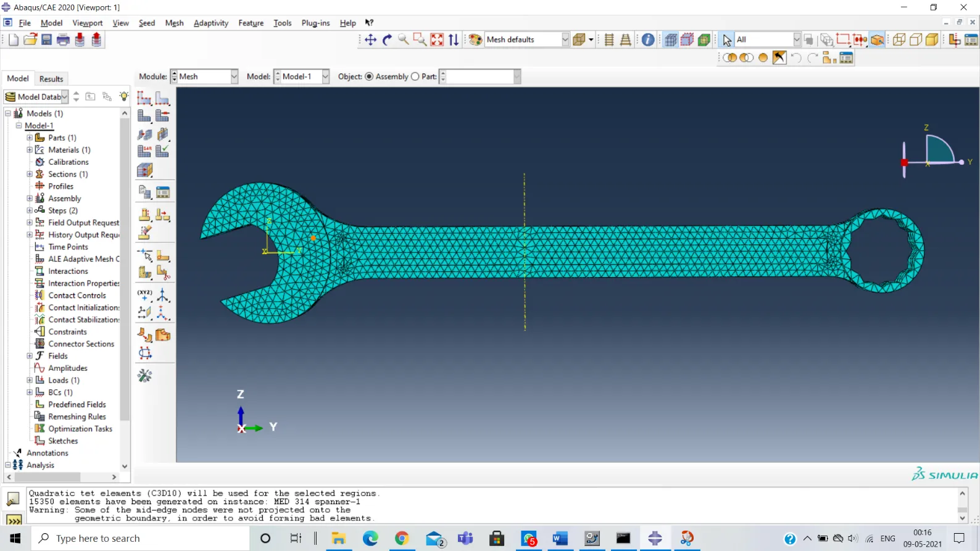Switch to the Results tab
This screenshot has width=980, height=551.
(51, 79)
